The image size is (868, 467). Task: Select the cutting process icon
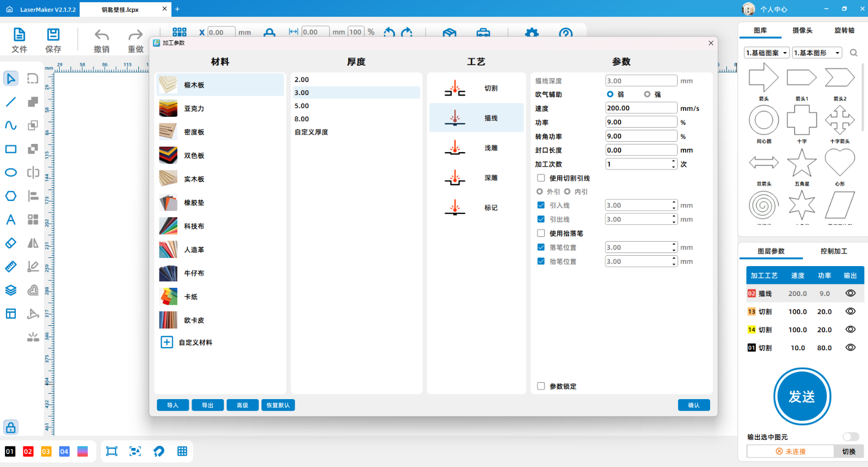tap(455, 89)
